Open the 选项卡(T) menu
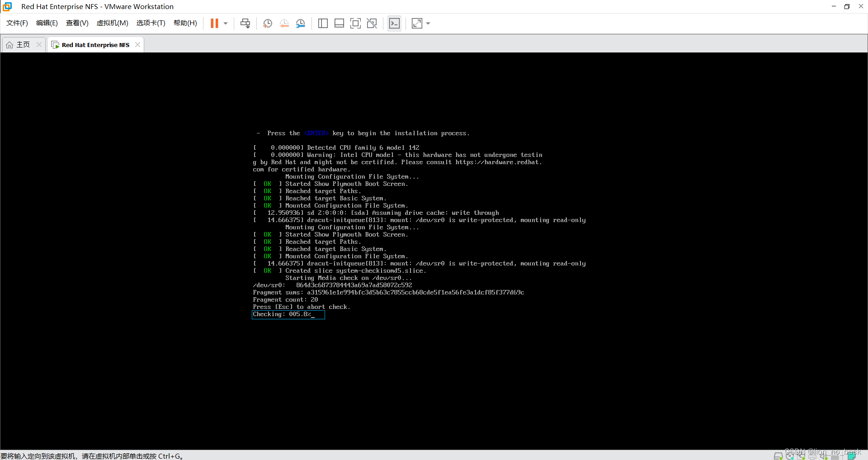The image size is (868, 460). coord(151,23)
